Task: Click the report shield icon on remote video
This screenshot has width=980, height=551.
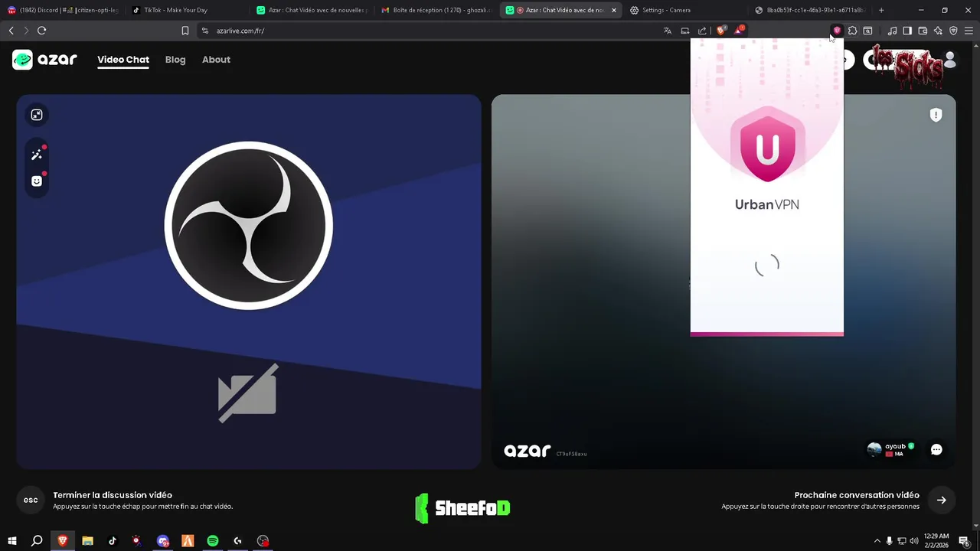Action: point(936,115)
